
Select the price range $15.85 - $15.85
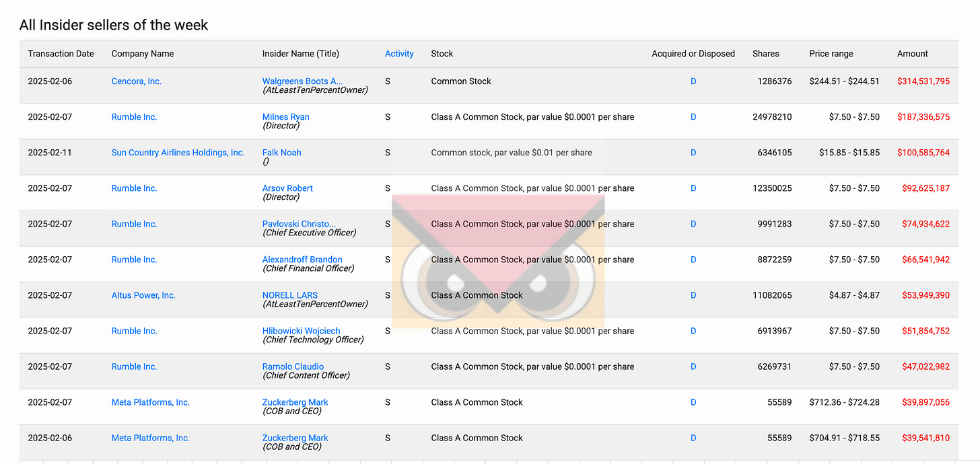(x=849, y=153)
